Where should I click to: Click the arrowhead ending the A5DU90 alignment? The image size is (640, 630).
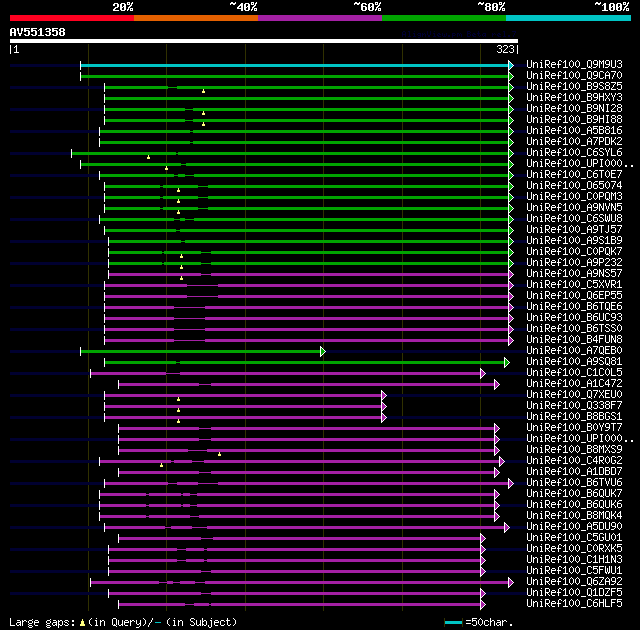coord(507,528)
